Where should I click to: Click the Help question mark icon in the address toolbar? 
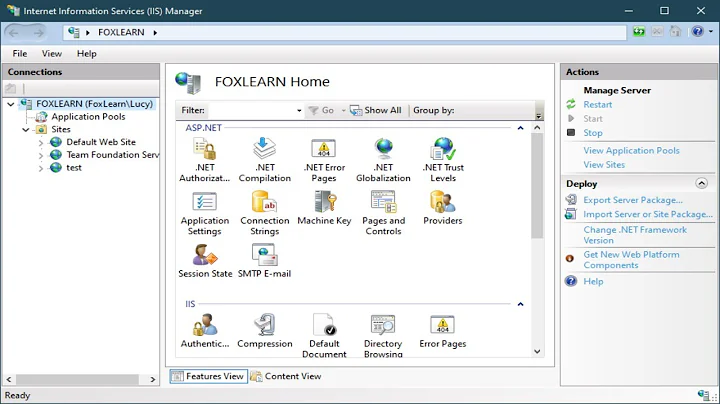698,32
